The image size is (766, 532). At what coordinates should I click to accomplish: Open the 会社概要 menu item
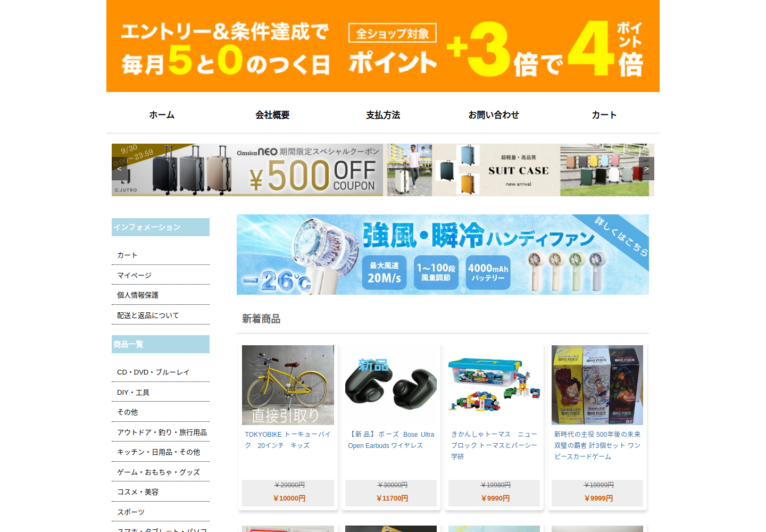point(272,115)
